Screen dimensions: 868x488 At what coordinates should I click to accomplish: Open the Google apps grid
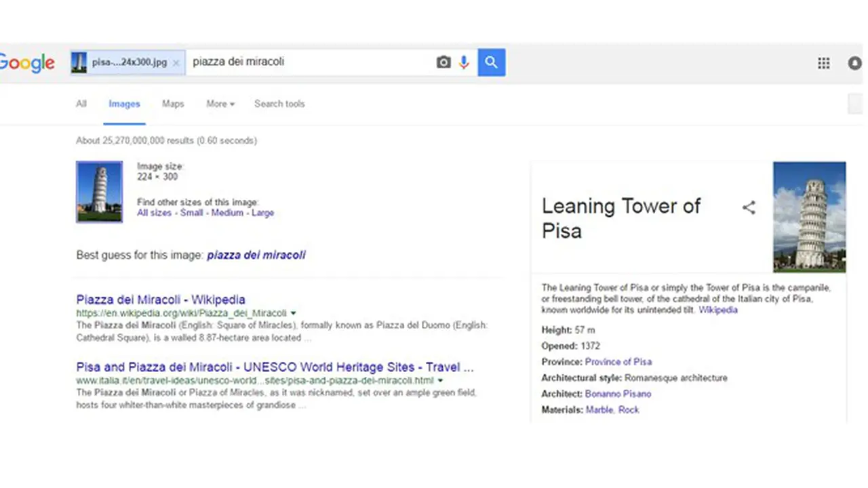pyautogui.click(x=824, y=63)
